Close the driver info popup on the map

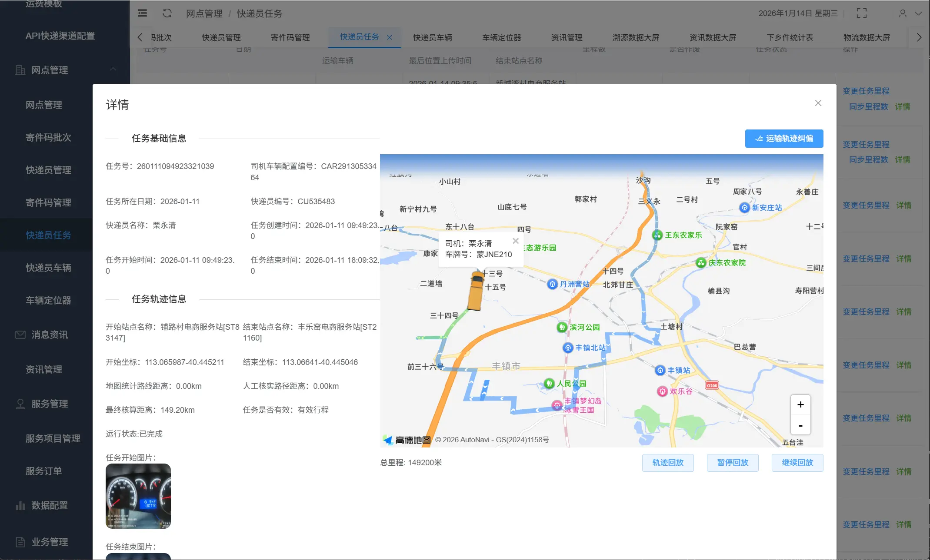516,241
